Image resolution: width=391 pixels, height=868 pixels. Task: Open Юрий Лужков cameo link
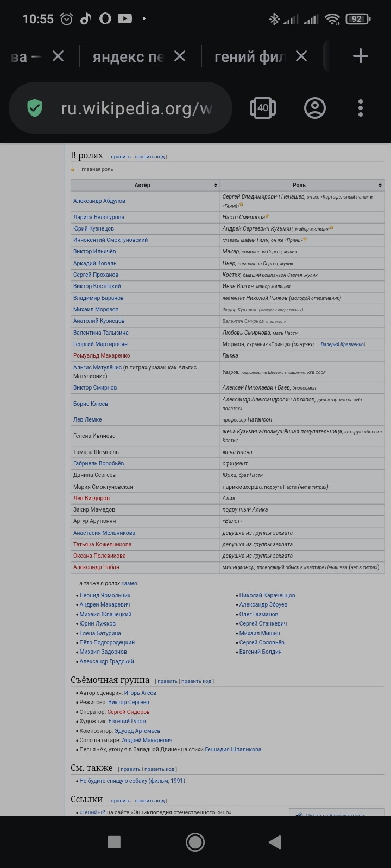coord(98,624)
